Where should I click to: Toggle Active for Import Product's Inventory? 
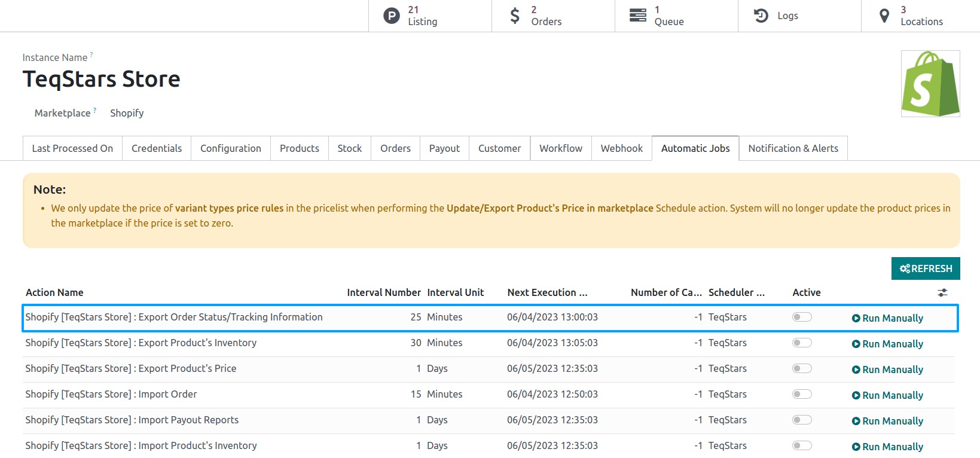[x=802, y=445]
